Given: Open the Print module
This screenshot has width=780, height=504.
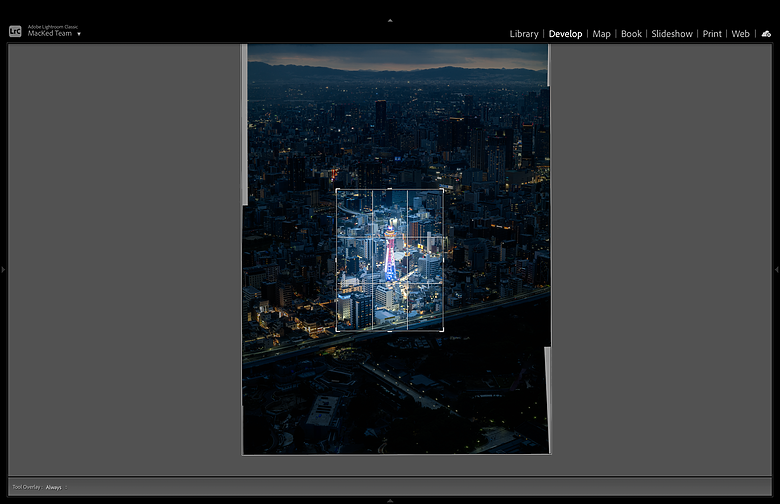Looking at the screenshot, I should point(712,34).
